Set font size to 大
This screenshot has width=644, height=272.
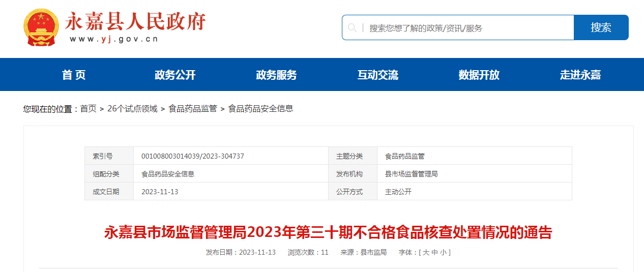426,252
